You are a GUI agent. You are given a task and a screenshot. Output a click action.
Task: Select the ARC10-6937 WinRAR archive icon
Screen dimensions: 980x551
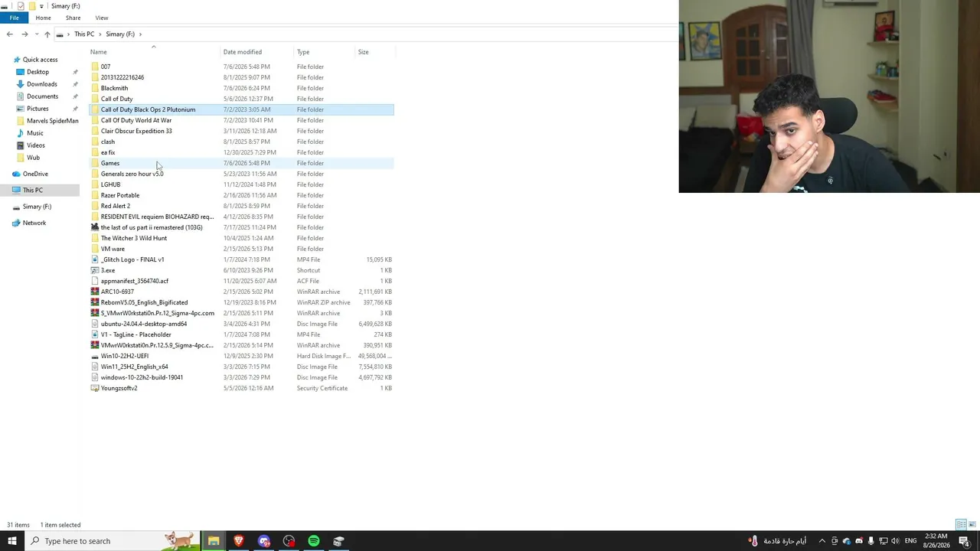pos(95,292)
